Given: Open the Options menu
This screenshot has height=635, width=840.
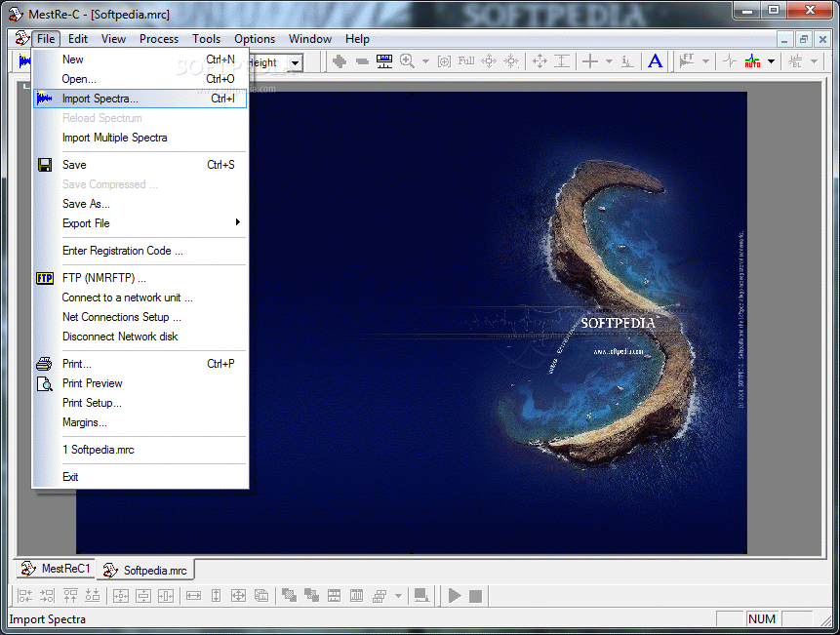Looking at the screenshot, I should point(255,39).
